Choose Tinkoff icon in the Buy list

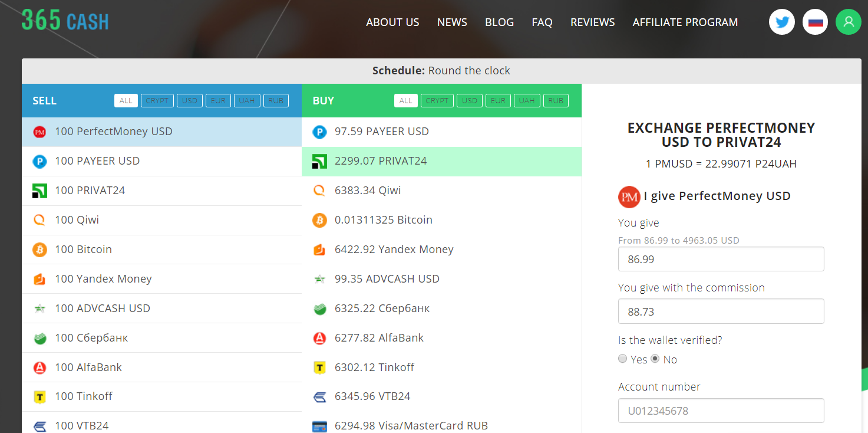[319, 368]
